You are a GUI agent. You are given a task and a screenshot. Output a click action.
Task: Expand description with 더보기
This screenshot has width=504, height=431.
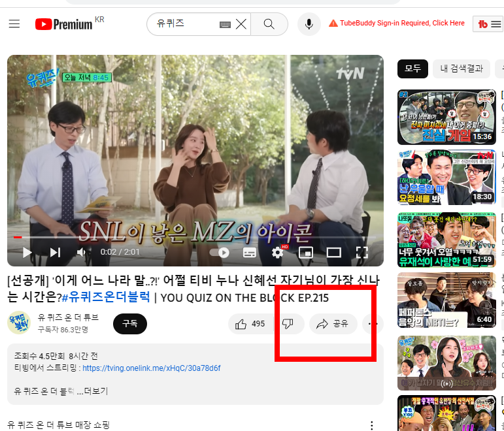point(96,391)
